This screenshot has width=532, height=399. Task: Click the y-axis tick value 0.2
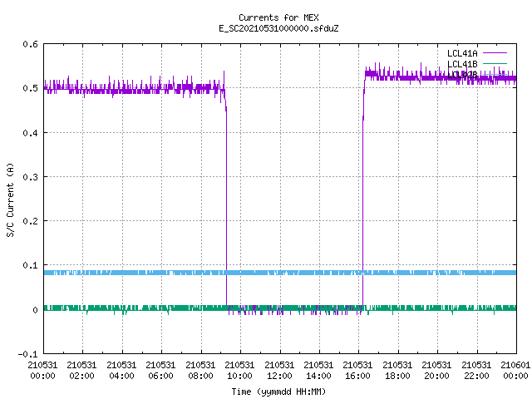click(30, 221)
